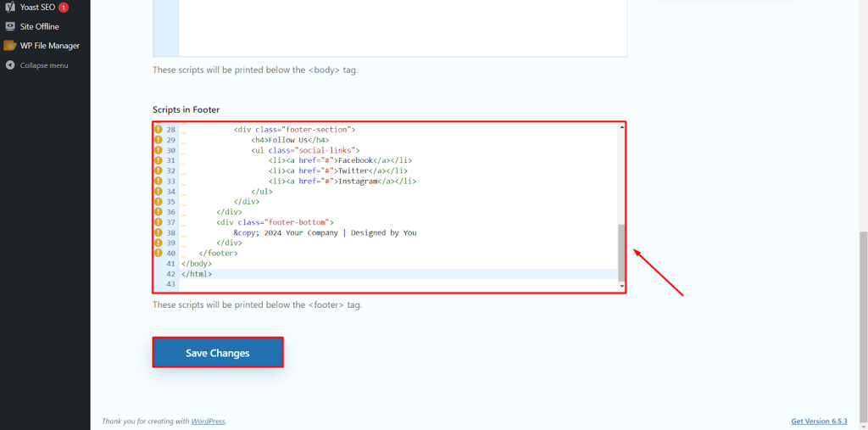Click the Facebook list item code
The height and width of the screenshot is (430, 868).
click(x=340, y=160)
